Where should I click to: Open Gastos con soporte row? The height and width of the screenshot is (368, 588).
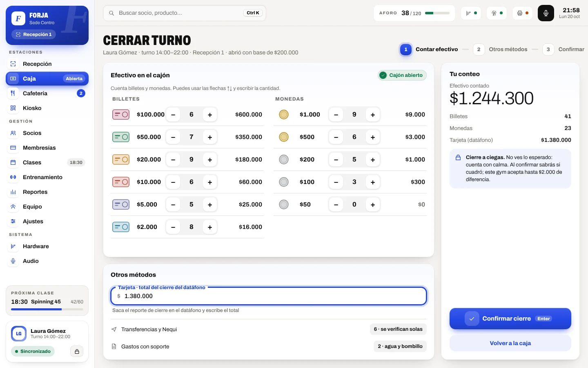(269, 346)
